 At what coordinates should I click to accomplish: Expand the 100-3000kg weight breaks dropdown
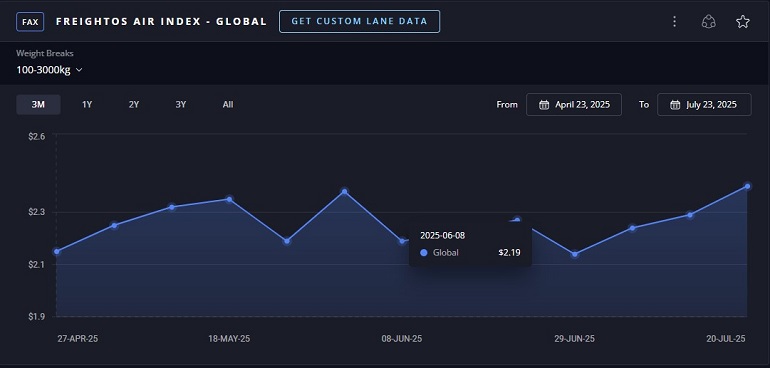point(49,70)
